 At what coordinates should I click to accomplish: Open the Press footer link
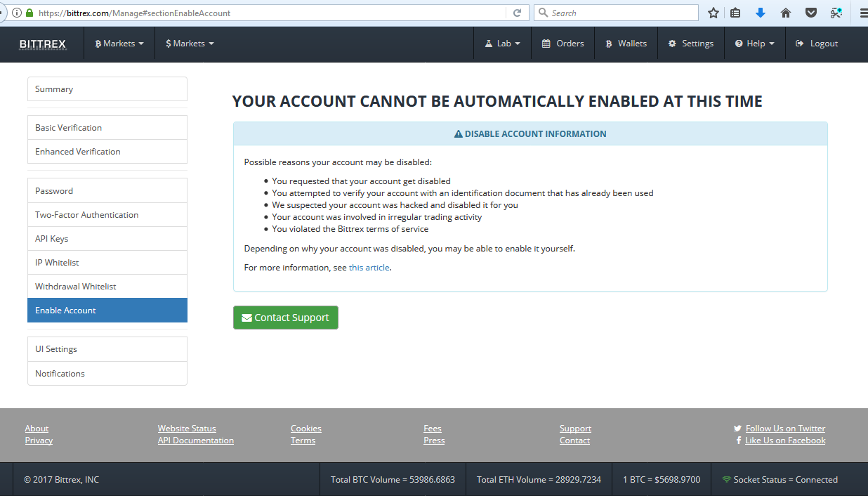coord(434,440)
